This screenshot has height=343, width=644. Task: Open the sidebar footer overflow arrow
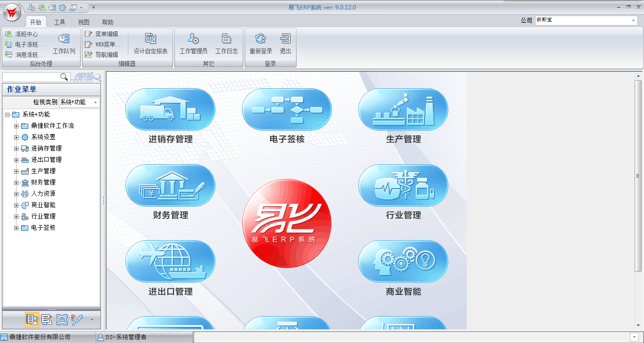(92, 319)
